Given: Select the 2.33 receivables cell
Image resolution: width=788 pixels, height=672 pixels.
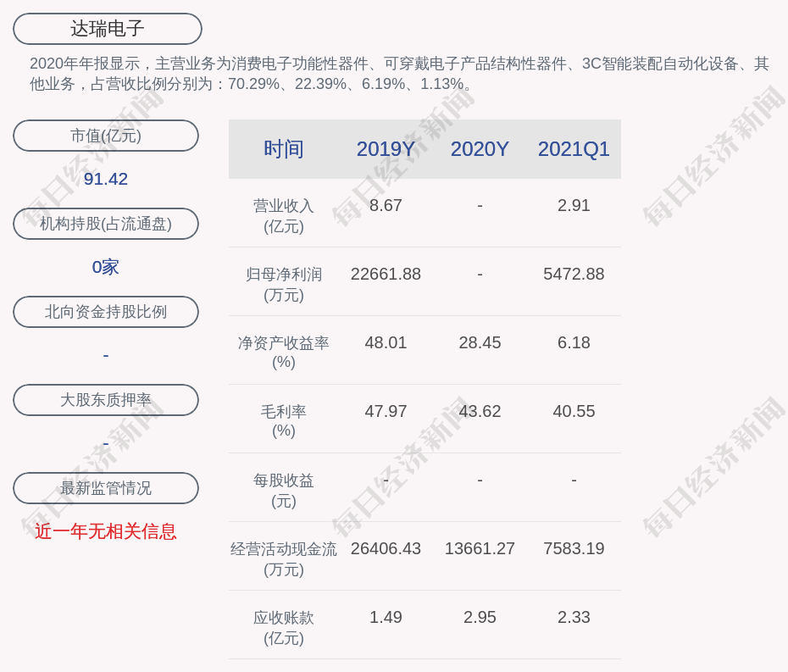Looking at the screenshot, I should pos(574,617).
